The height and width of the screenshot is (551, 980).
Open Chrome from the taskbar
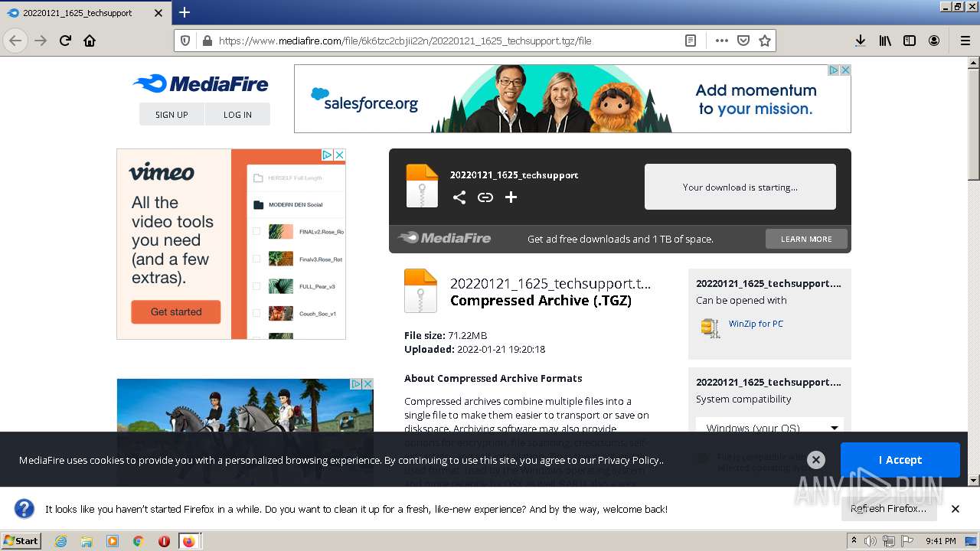coord(138,541)
